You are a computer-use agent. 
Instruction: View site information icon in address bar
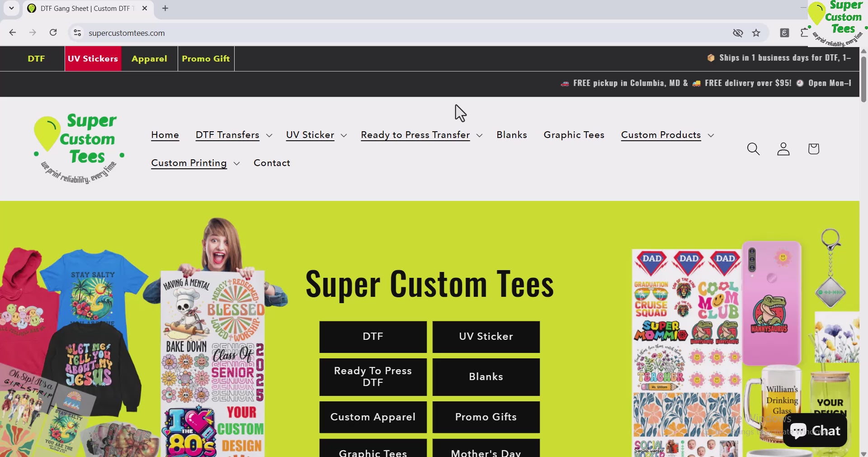click(77, 33)
